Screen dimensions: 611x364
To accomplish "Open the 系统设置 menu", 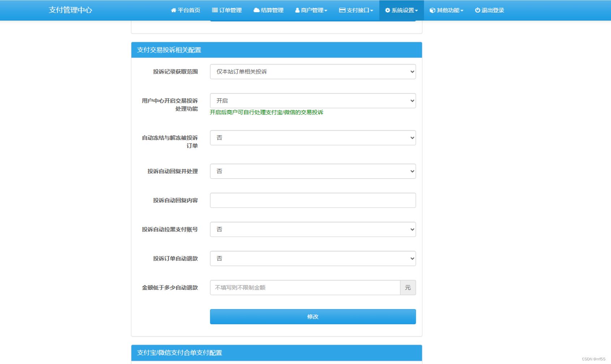I will pos(401,10).
